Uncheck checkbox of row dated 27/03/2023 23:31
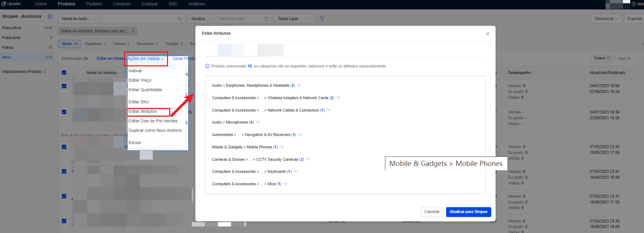Image resolution: width=644 pixels, height=233 pixels. pyautogui.click(x=64, y=196)
